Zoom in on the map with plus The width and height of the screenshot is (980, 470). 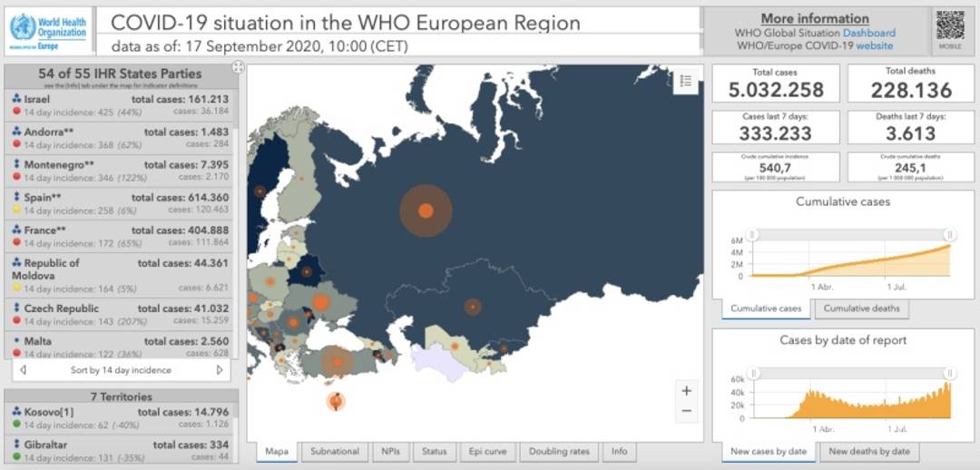click(x=687, y=390)
